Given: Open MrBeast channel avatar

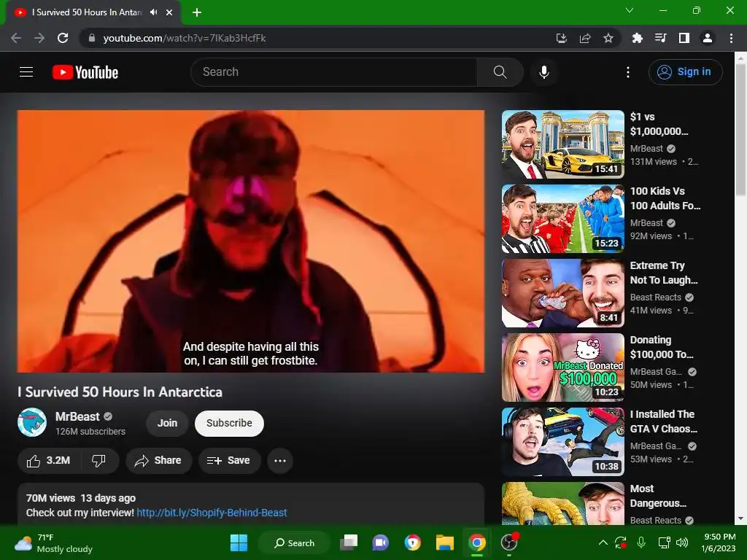Looking at the screenshot, I should click(x=32, y=422).
